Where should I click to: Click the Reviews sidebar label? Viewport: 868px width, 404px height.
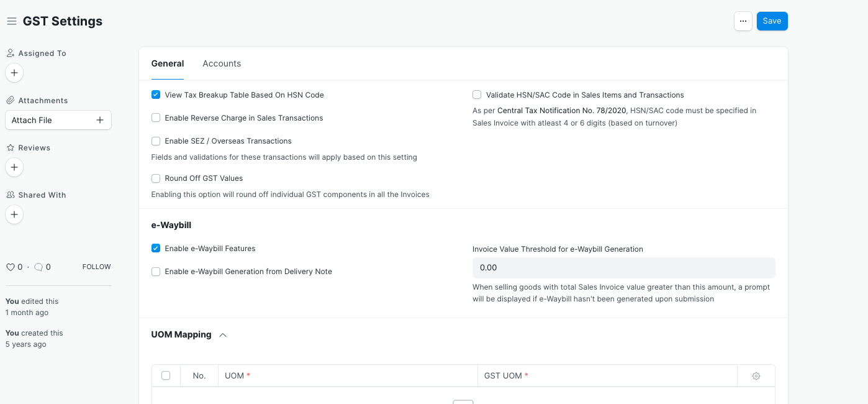tap(34, 148)
